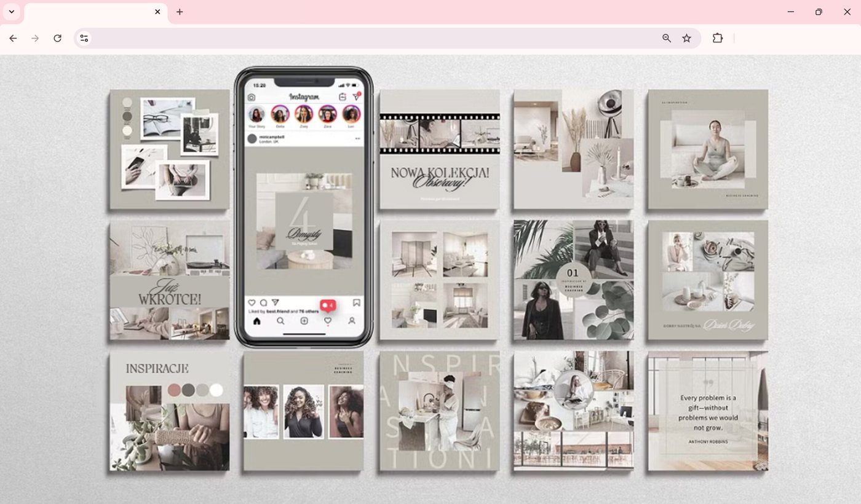Tap the profile icon in phone navbar

click(352, 321)
